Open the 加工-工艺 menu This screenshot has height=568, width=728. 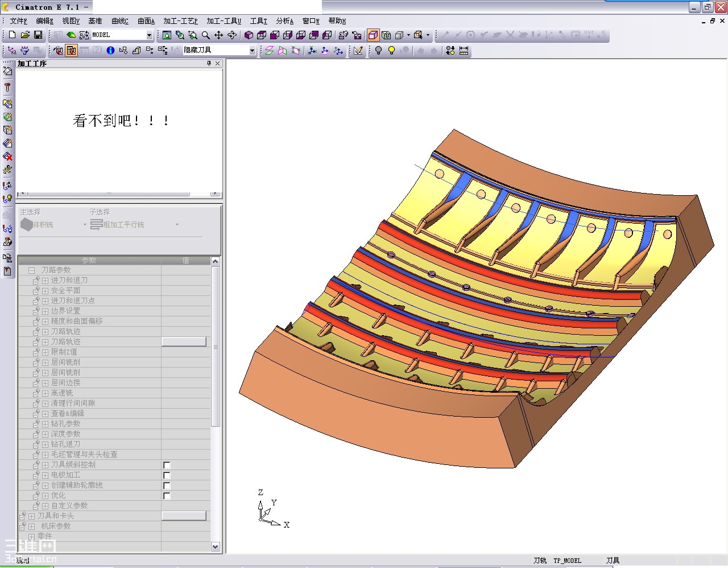click(x=180, y=21)
